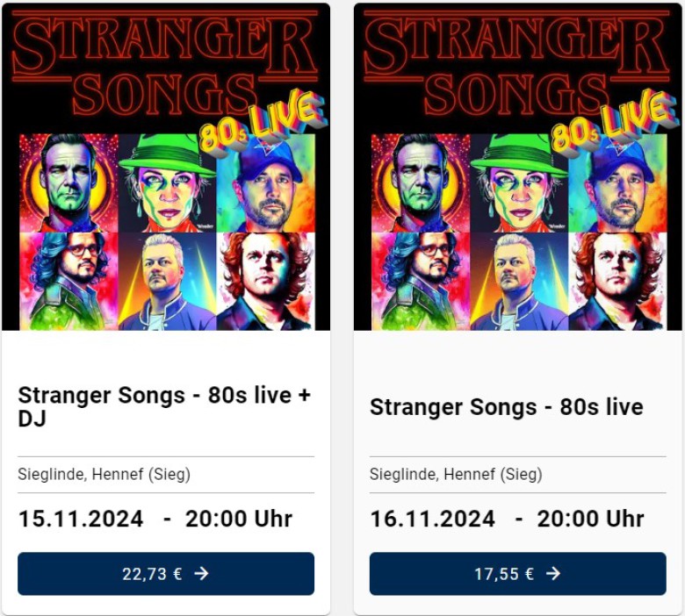Click the venue text on the 16.11.2024 card

tap(455, 475)
